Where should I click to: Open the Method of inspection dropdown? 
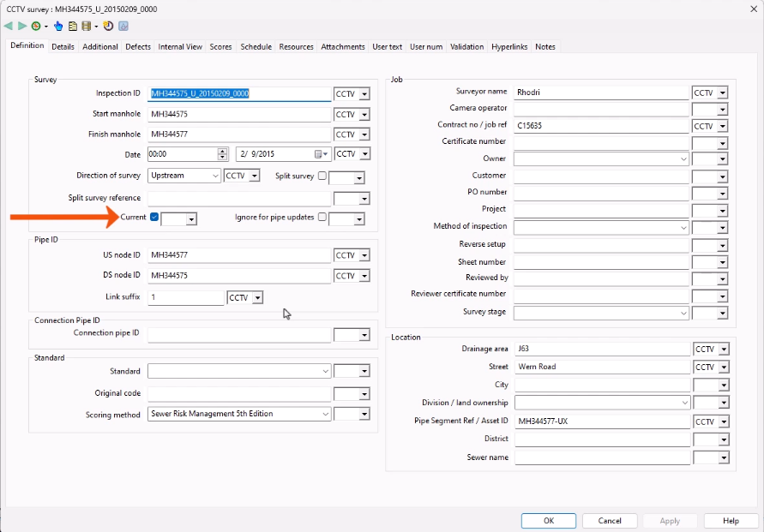coord(683,227)
